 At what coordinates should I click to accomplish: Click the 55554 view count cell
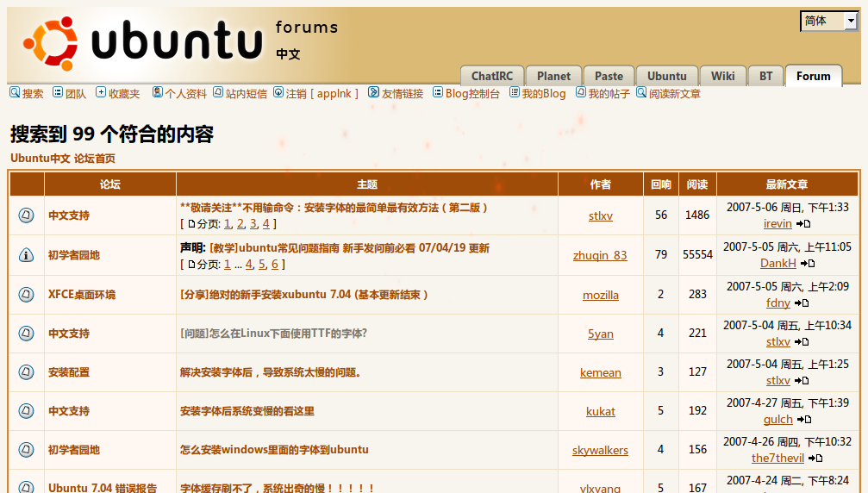point(697,254)
